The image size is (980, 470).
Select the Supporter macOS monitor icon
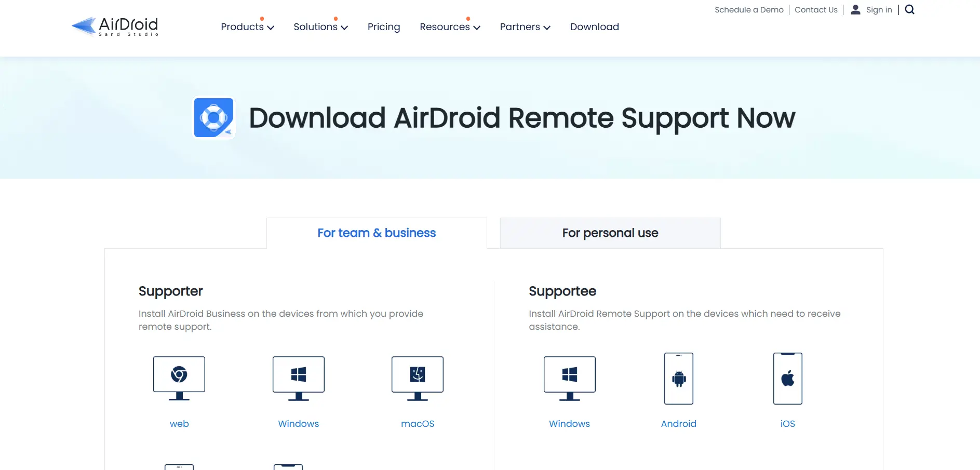(x=418, y=379)
